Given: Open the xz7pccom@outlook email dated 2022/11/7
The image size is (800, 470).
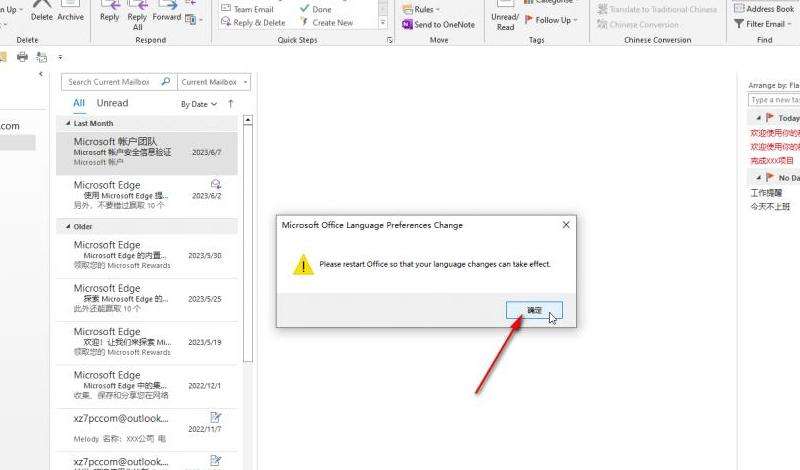Looking at the screenshot, I should coord(147,430).
